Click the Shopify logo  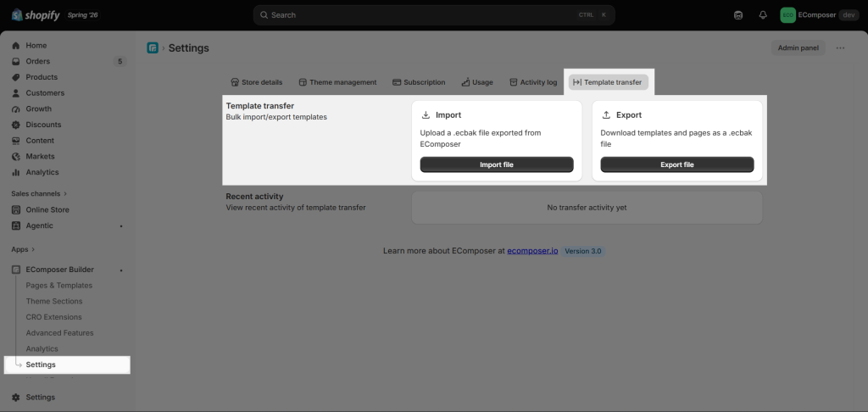[x=36, y=15]
